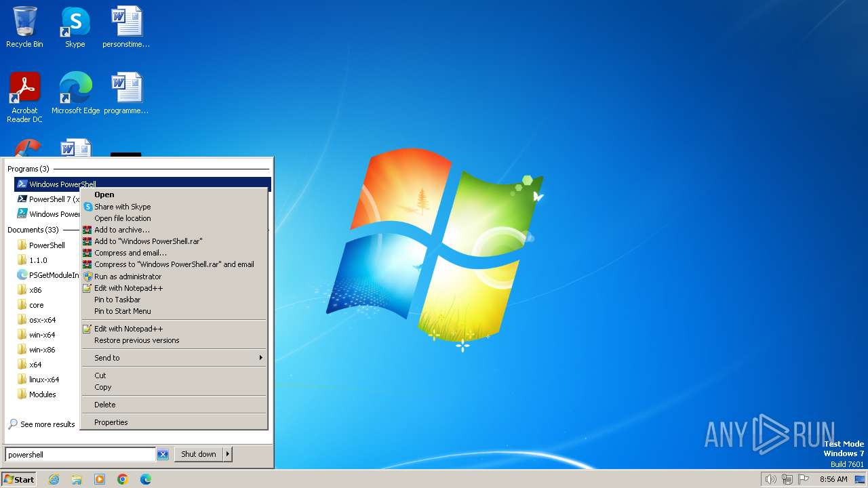868x488 pixels.
Task: Expand the Send to submenu arrow
Action: [x=260, y=358]
